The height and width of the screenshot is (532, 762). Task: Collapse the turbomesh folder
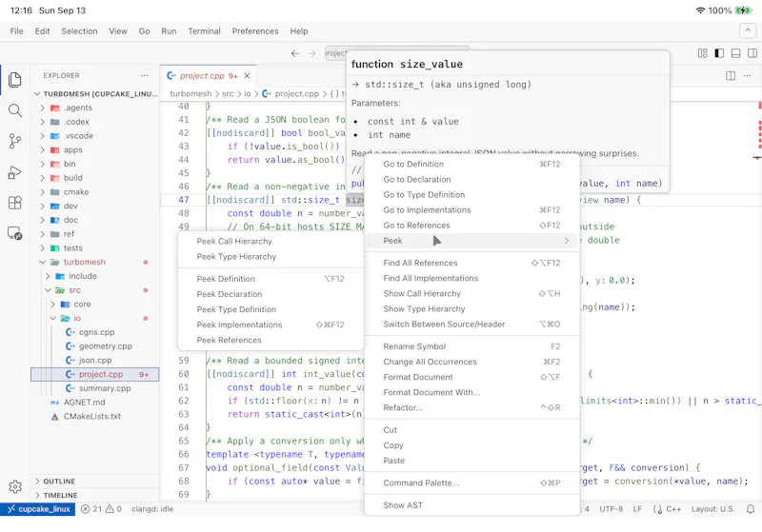click(x=43, y=262)
